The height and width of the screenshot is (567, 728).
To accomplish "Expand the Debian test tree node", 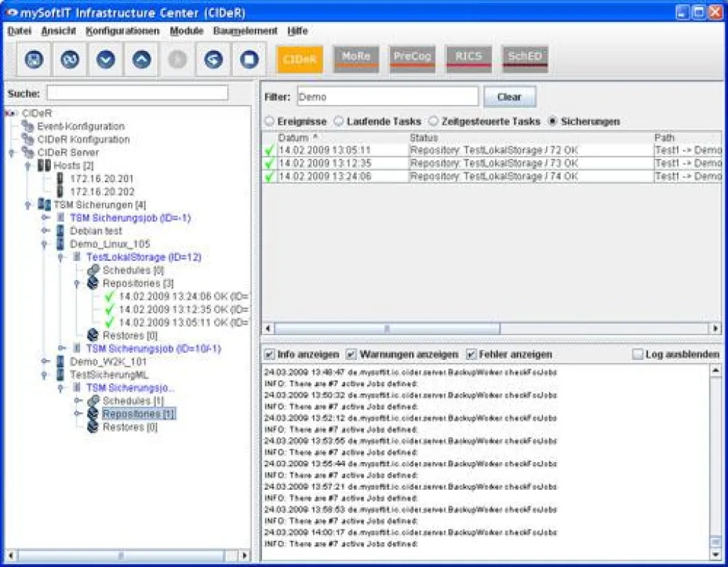I will click(x=45, y=230).
